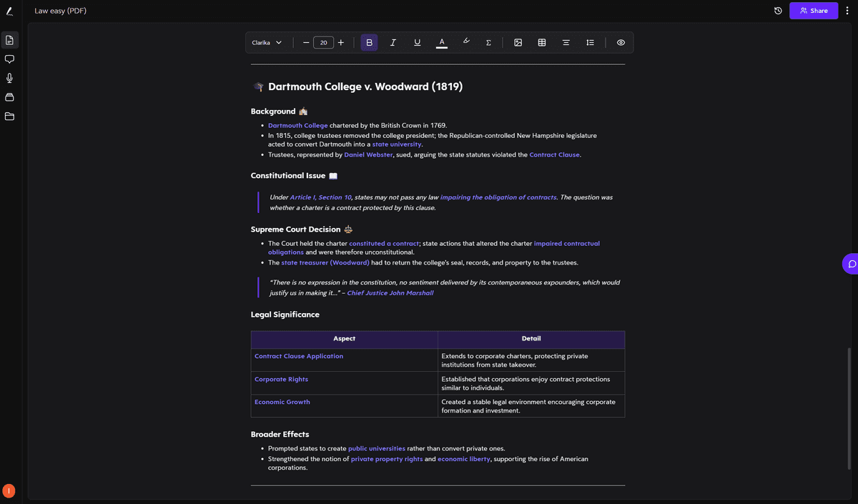Increase font size with plus button
Viewport: 858px width, 504px height.
[x=341, y=42]
